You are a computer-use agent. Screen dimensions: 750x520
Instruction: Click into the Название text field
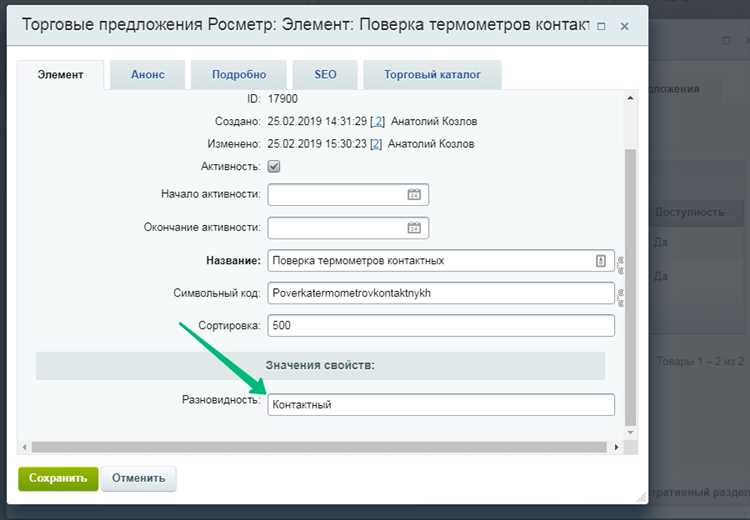[x=441, y=261]
